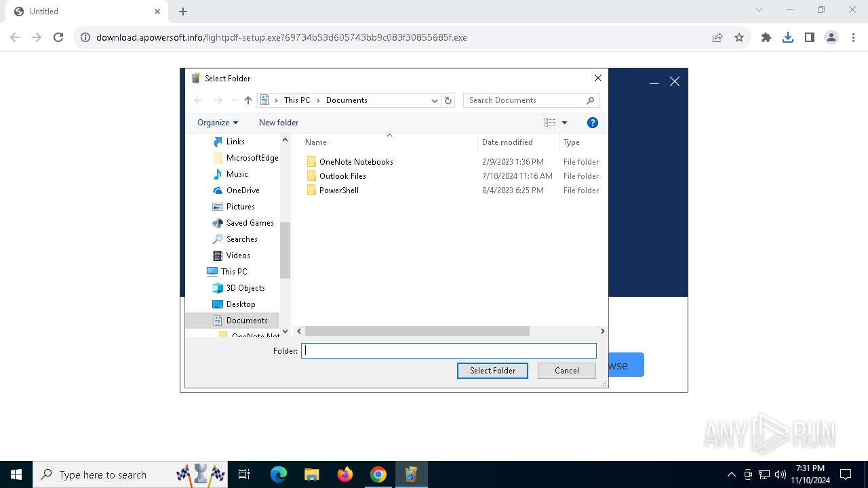Open Chrome Downloads icon

coord(788,38)
